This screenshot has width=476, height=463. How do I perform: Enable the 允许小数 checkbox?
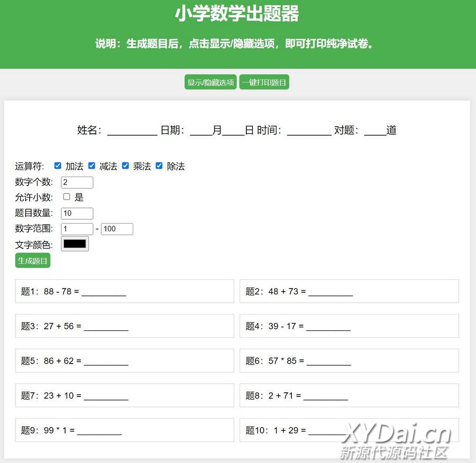pyautogui.click(x=67, y=197)
